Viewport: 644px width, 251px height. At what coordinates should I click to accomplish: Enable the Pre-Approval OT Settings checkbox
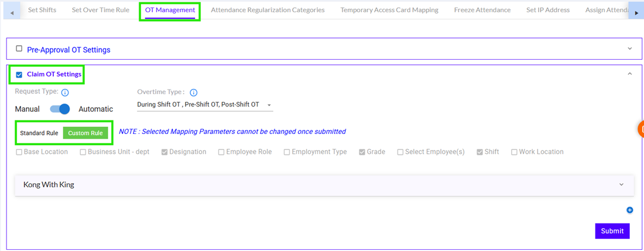point(19,49)
